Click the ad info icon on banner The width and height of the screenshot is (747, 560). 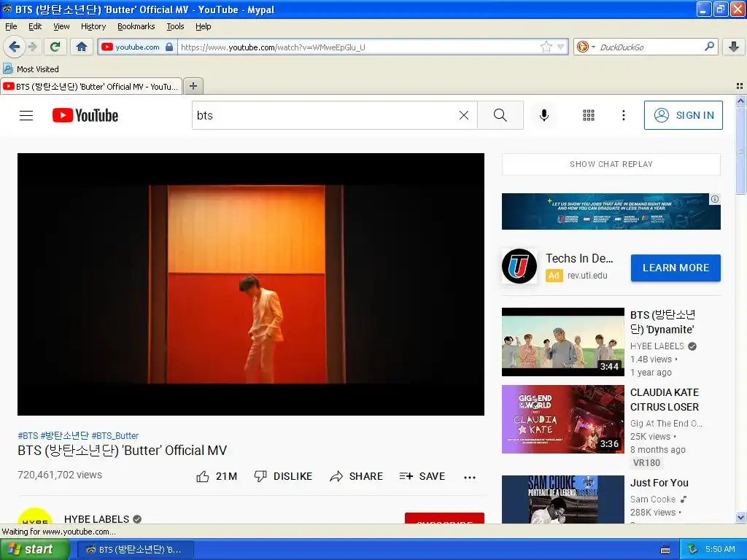(715, 199)
